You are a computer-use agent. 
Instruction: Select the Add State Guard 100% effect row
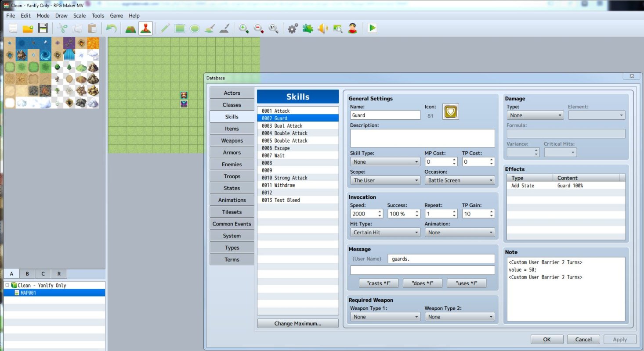click(x=566, y=186)
